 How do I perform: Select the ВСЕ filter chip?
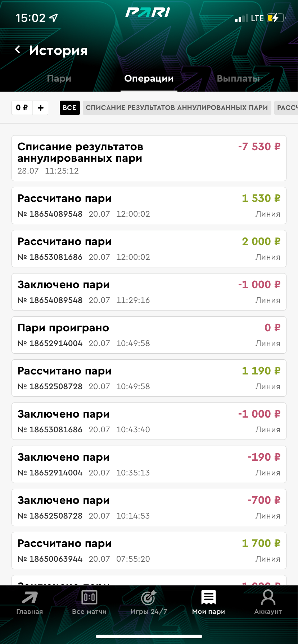(x=69, y=108)
